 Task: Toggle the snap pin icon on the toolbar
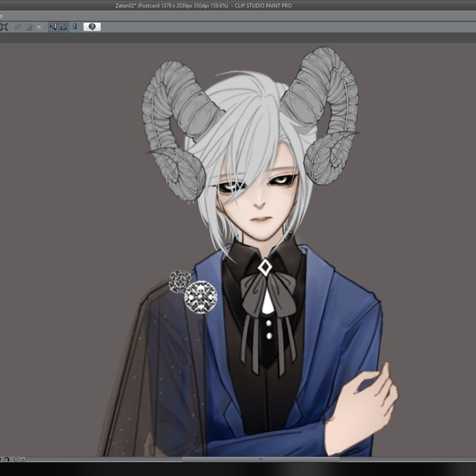pos(74,27)
